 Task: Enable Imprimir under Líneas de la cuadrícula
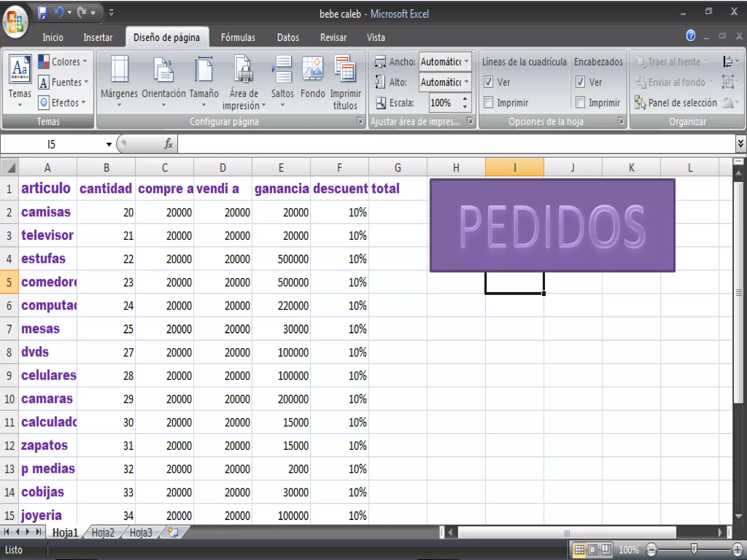click(489, 103)
